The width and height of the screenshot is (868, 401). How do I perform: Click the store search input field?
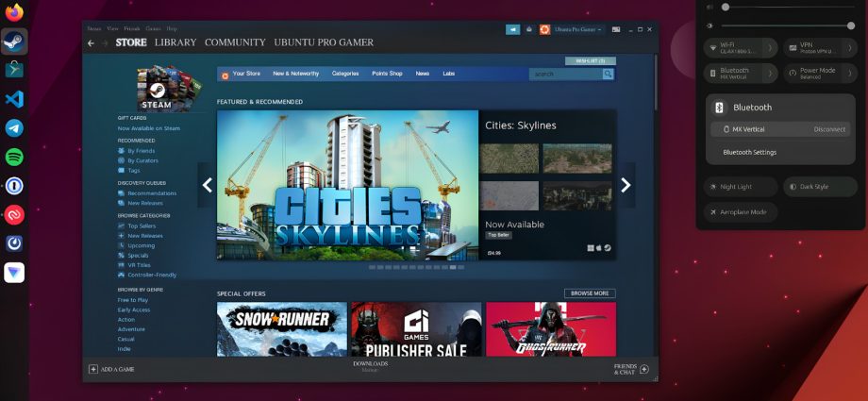point(566,75)
